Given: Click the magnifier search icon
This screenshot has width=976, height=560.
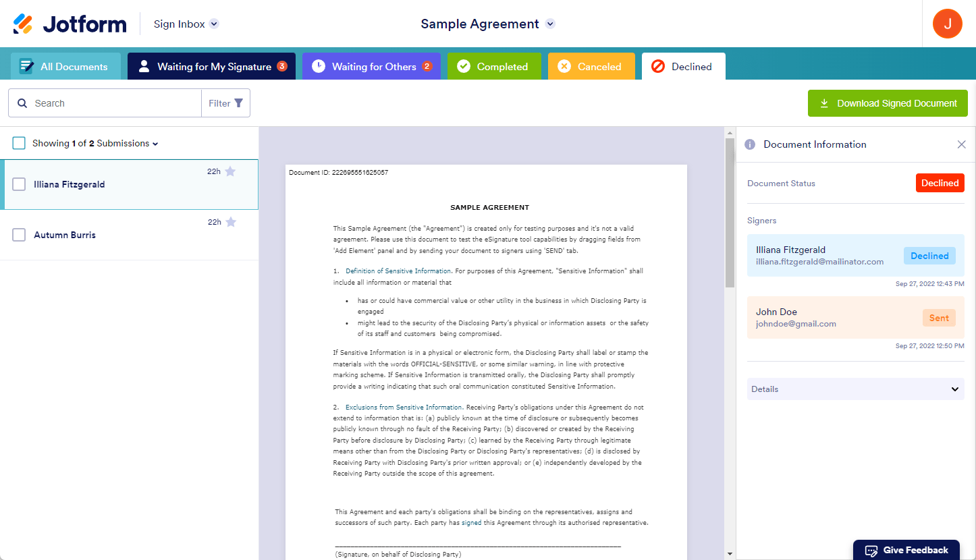Looking at the screenshot, I should pos(22,103).
